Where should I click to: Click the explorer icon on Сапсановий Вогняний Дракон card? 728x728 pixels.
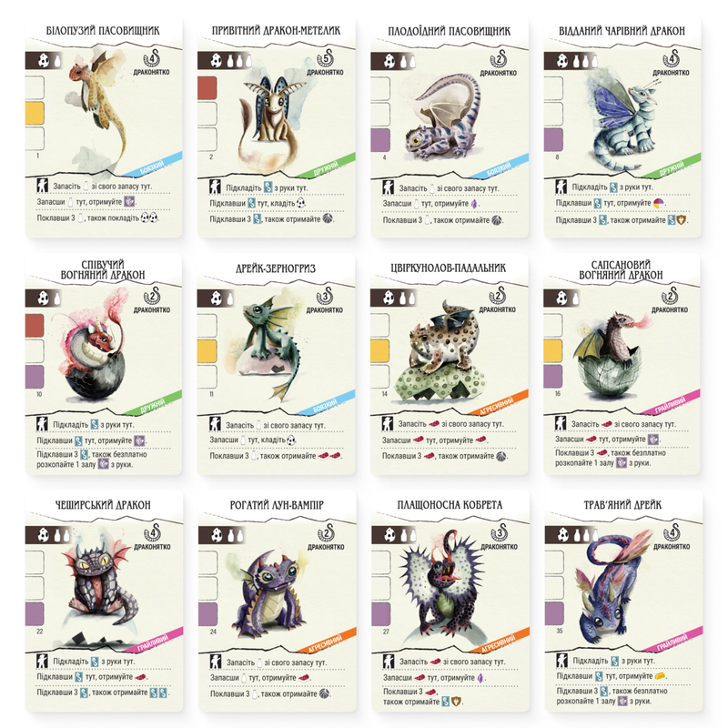click(561, 423)
